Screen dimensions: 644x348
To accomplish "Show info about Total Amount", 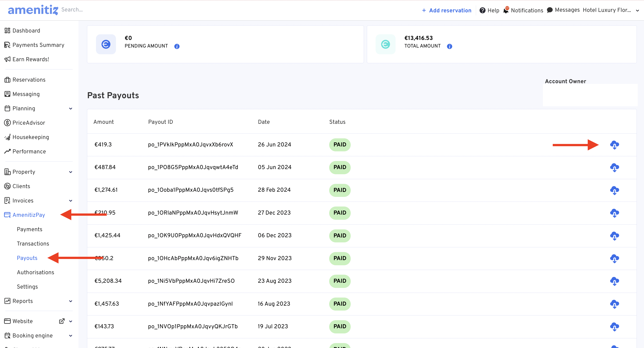I will tap(449, 46).
